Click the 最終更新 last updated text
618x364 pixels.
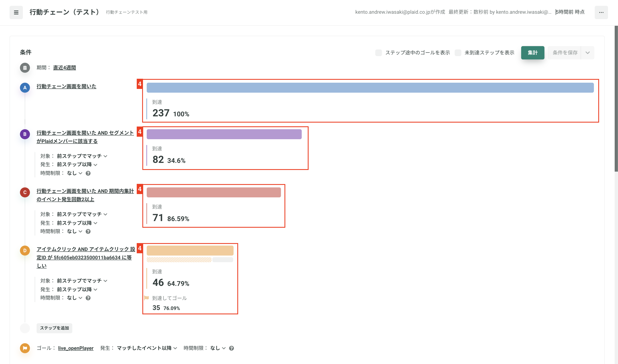pos(500,12)
